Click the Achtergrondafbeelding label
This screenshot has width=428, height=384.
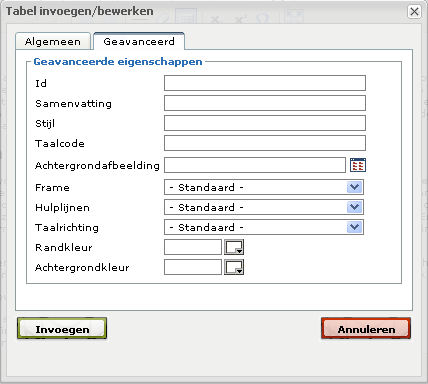click(x=97, y=165)
